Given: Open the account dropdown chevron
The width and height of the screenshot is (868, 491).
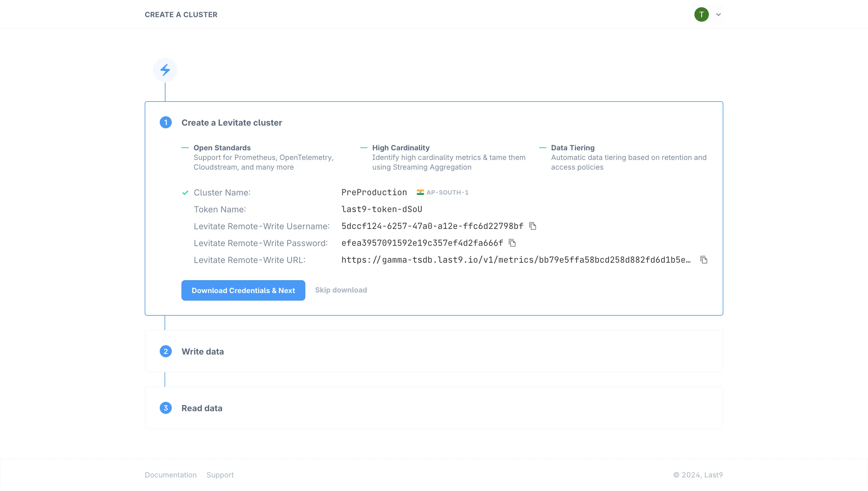Looking at the screenshot, I should (x=718, y=14).
